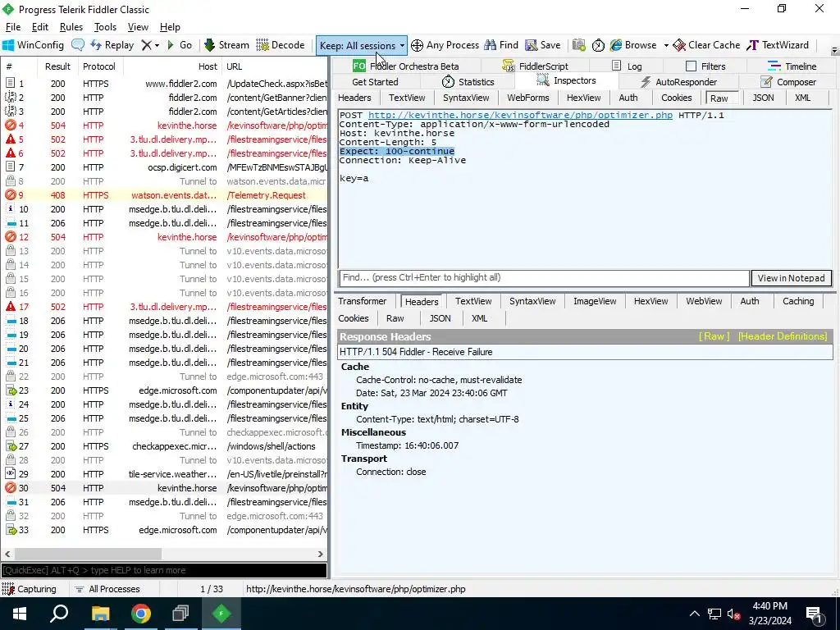The height and width of the screenshot is (630, 840).
Task: Open the TextWizard tool
Action: tap(778, 45)
